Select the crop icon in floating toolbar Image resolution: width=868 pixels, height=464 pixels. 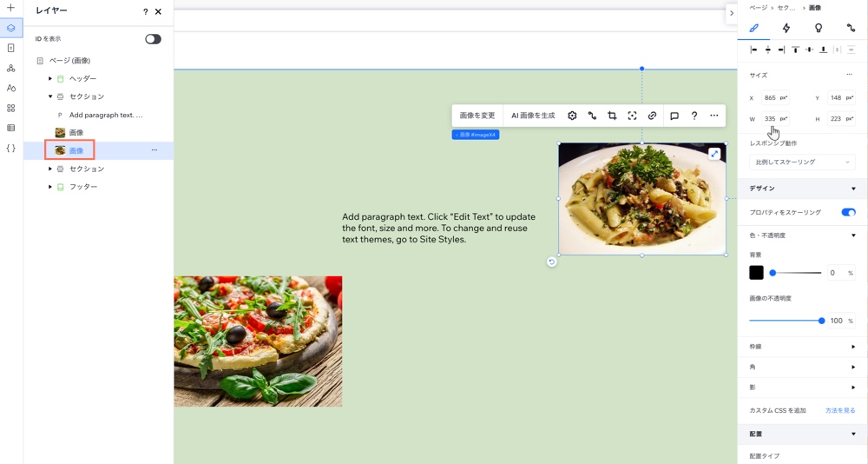[x=612, y=116]
